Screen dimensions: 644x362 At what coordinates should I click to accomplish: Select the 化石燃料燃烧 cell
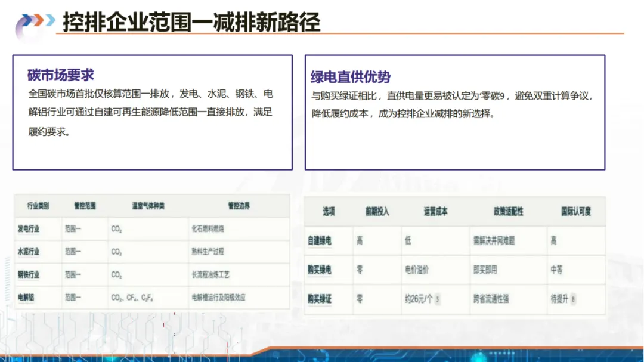click(208, 229)
